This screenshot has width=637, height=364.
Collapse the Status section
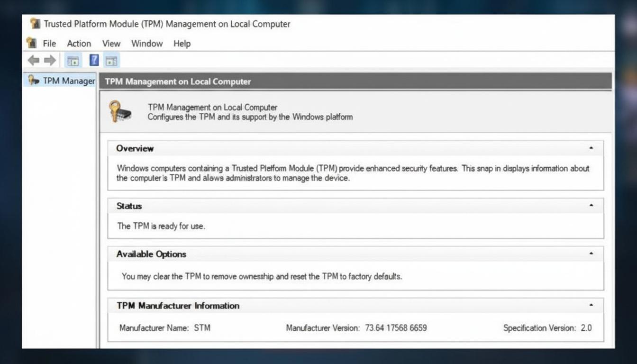pos(591,205)
